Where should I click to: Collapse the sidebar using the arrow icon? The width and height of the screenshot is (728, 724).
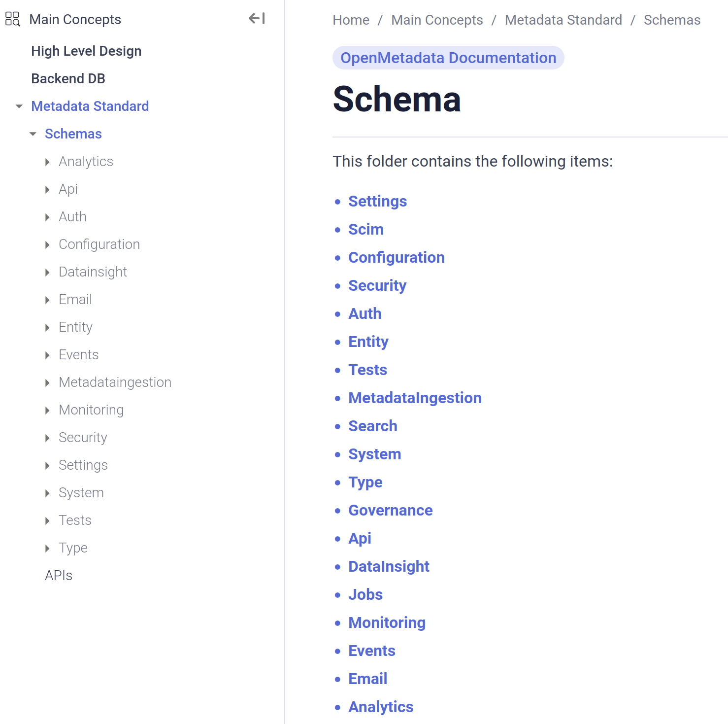[x=256, y=19]
